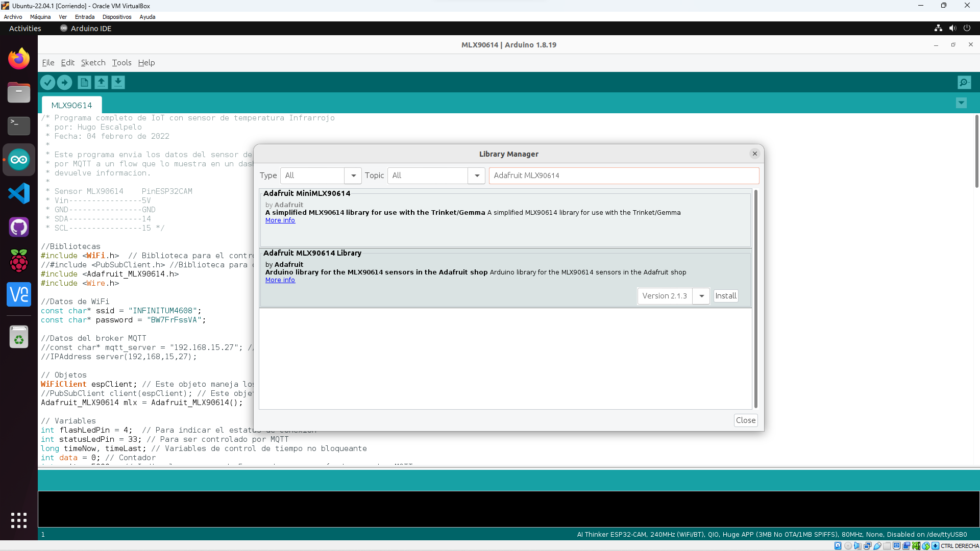Click the Verify sketch checkmark icon
This screenshot has width=980, height=551.
pyautogui.click(x=47, y=82)
